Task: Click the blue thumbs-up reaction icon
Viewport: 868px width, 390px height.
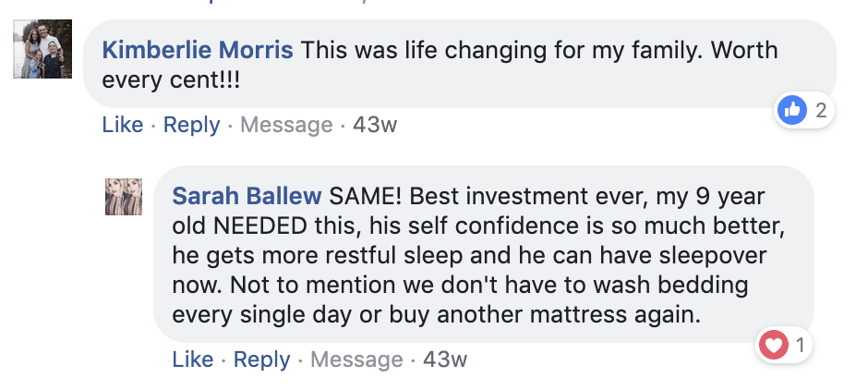Action: 792,112
